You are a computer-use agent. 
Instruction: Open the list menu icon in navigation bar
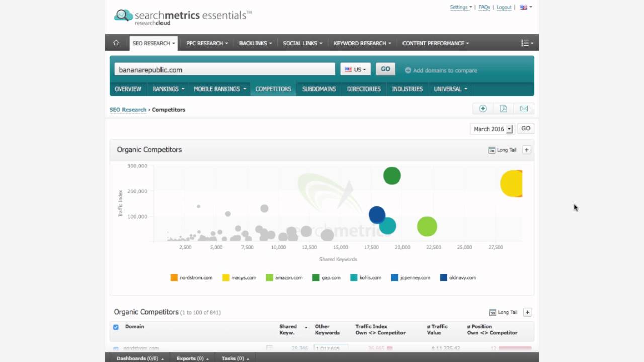click(x=527, y=43)
